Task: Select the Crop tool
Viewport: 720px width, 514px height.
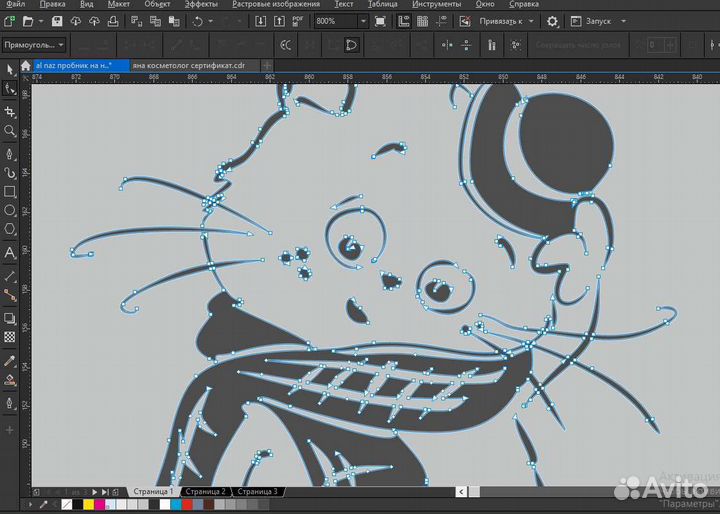Action: tap(10, 111)
